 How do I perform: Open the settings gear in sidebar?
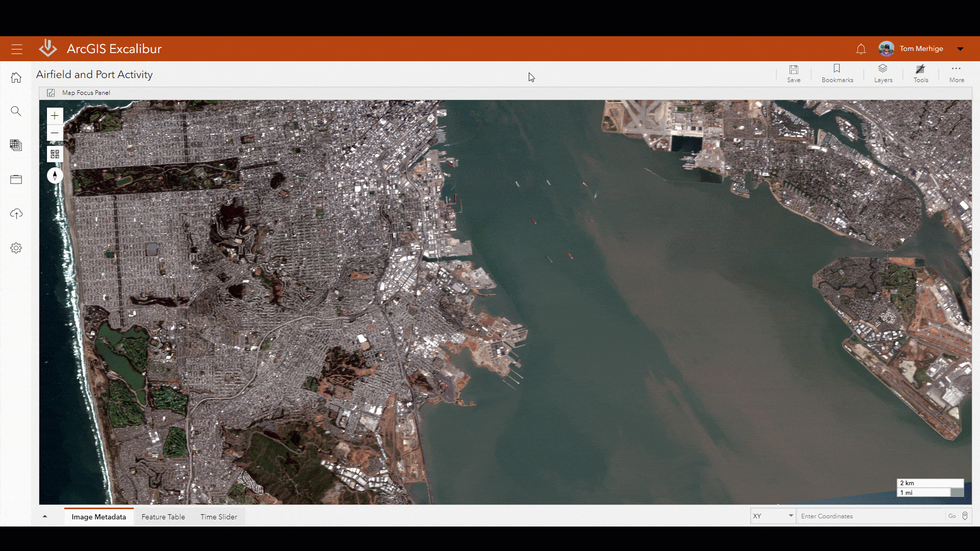point(16,248)
